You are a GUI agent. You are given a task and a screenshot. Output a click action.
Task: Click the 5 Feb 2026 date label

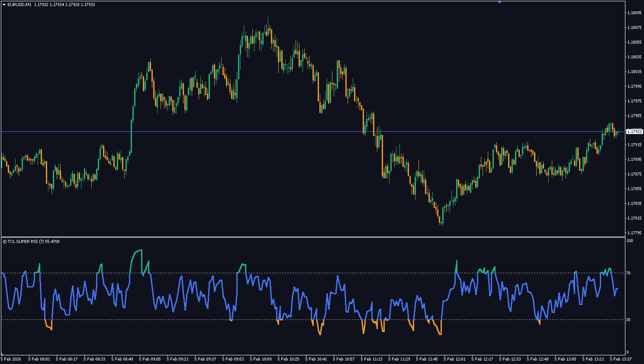pyautogui.click(x=11, y=359)
